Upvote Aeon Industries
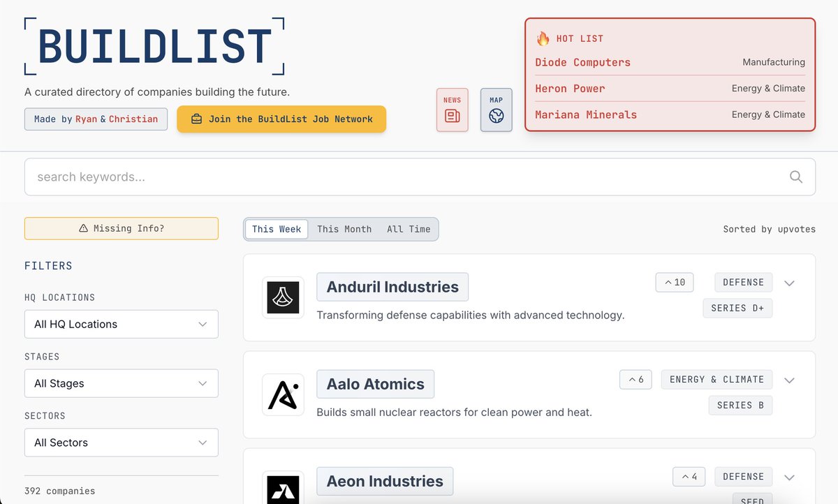 tap(689, 476)
